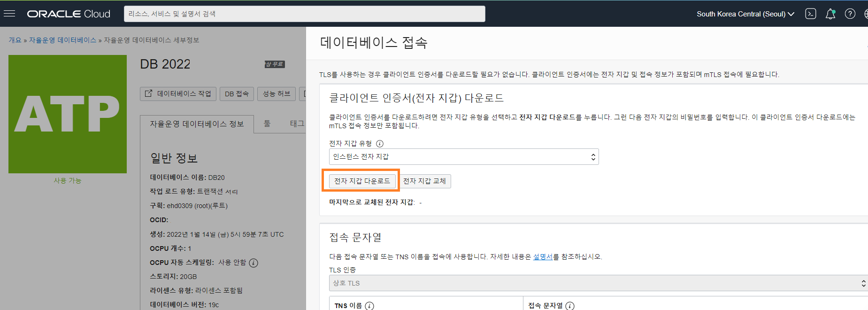This screenshot has height=310, width=868.
Task: Click the 작업 로드 유형 row
Action: [x=194, y=192]
